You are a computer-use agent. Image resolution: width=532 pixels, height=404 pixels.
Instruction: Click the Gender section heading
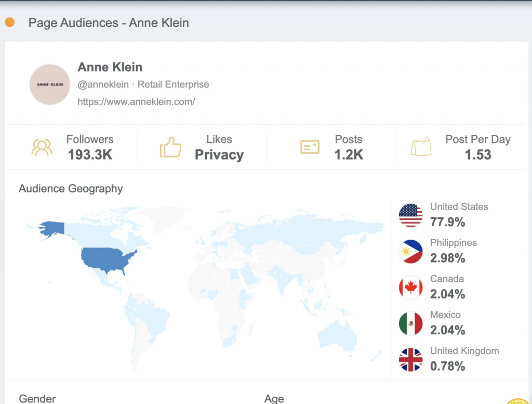(x=37, y=399)
